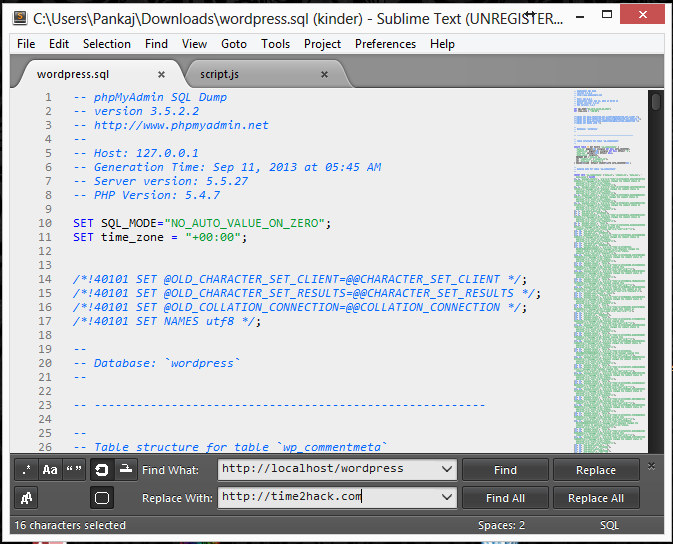Click the Find button

click(x=505, y=470)
